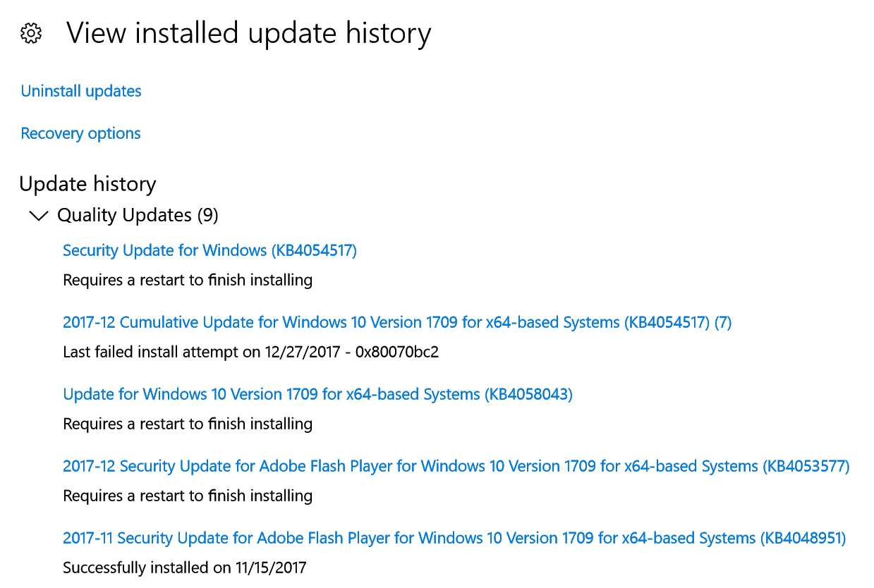The width and height of the screenshot is (874, 588).
Task: Click the 0x80070bc2 error code text
Action: pos(397,352)
